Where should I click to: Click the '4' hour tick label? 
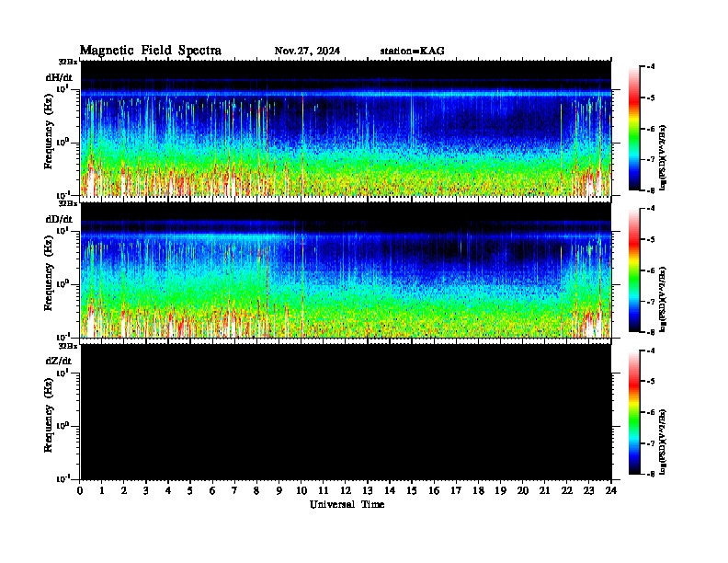[168, 491]
